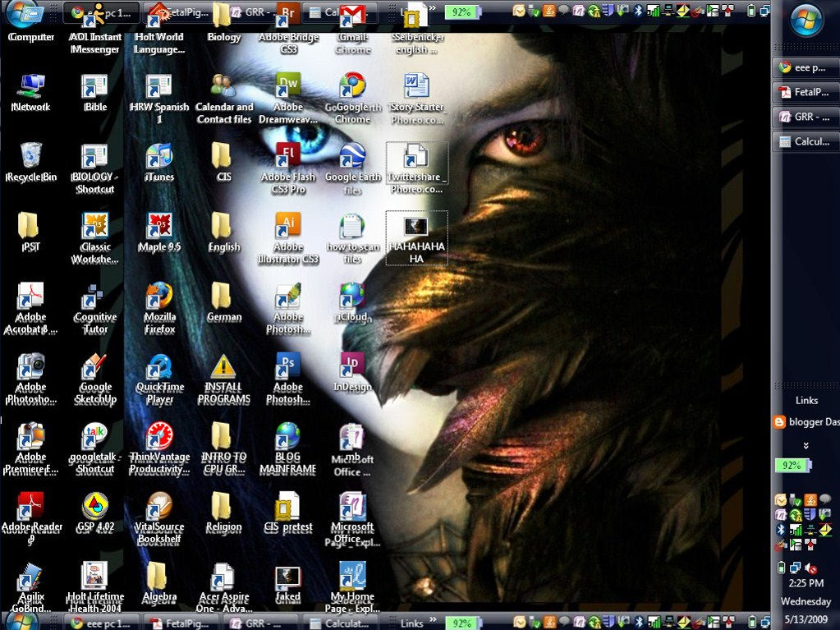Image resolution: width=840 pixels, height=630 pixels.
Task: Switch to eee pc 1... in bottom taskbar
Action: [101, 623]
